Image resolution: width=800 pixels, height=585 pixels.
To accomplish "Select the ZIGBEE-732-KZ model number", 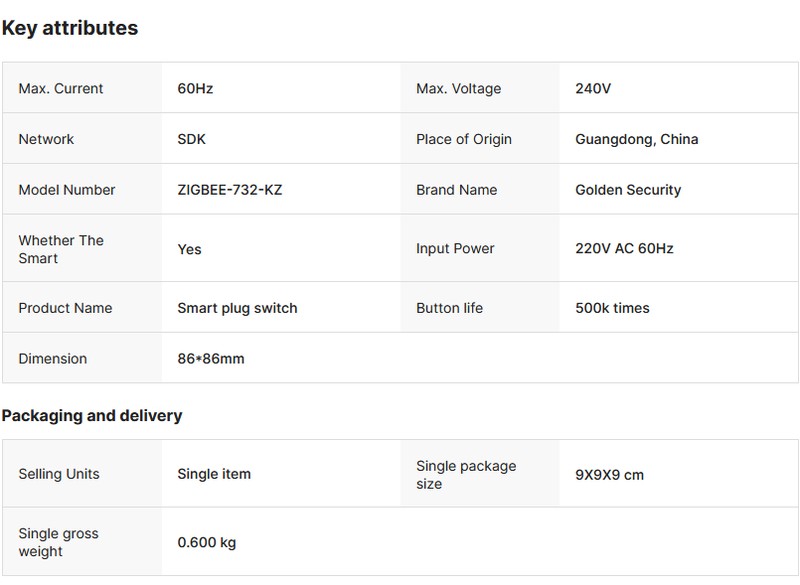I will tap(229, 190).
